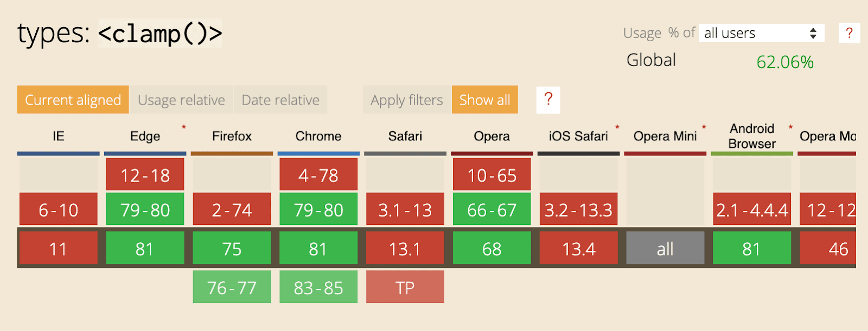Select the green Chrome 81 version cell
This screenshot has height=331, width=868.
click(x=318, y=248)
